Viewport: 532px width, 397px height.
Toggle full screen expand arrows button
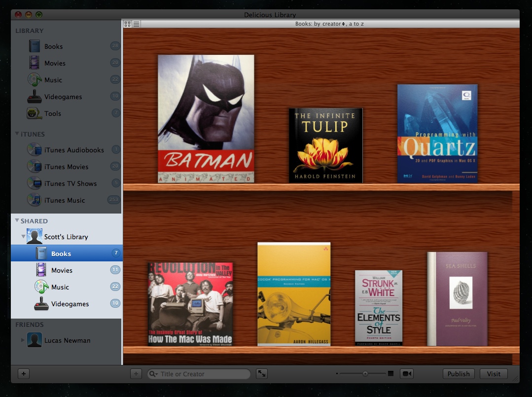click(262, 374)
